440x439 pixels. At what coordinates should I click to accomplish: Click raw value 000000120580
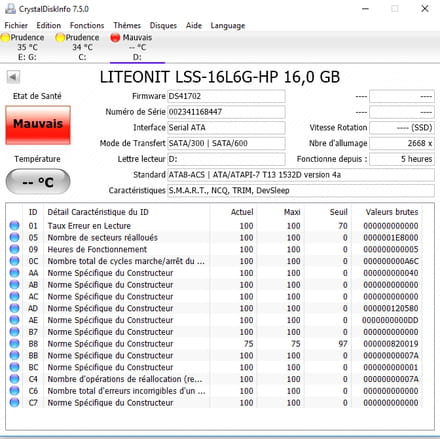391,308
